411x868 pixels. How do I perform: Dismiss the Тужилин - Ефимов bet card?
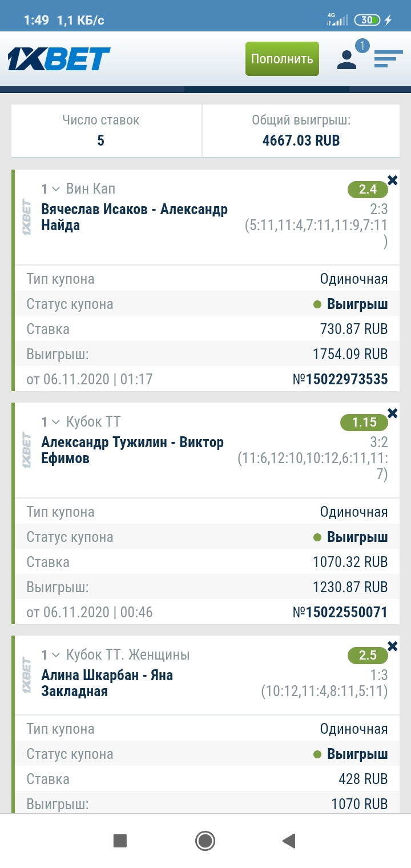[393, 413]
